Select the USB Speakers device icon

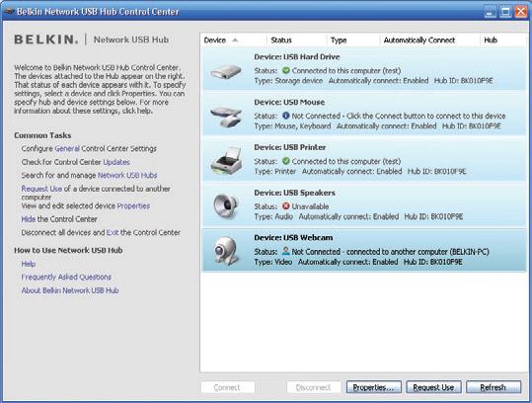click(226, 205)
